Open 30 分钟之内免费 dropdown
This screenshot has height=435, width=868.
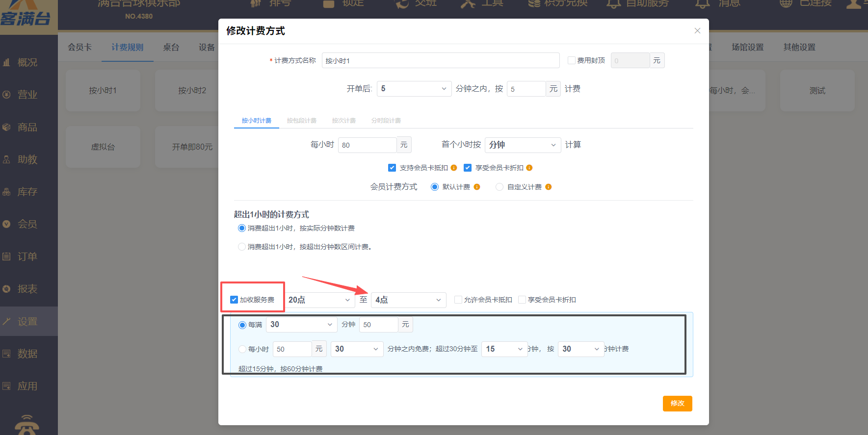[x=357, y=349]
